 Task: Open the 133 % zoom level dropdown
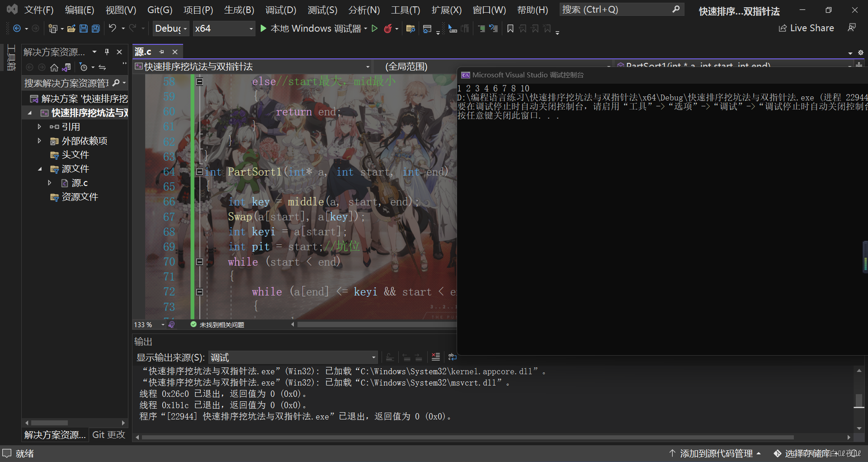pyautogui.click(x=149, y=325)
